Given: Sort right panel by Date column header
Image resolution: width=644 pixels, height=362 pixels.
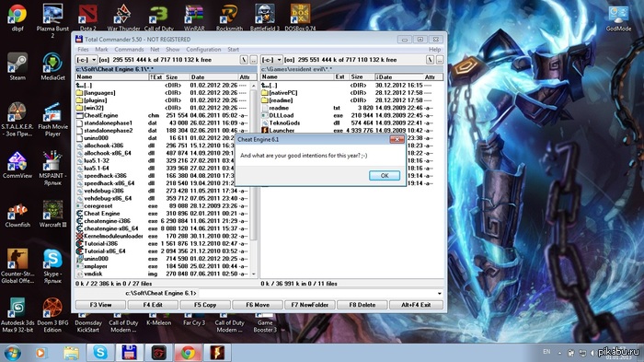Looking at the screenshot, I should [398, 77].
